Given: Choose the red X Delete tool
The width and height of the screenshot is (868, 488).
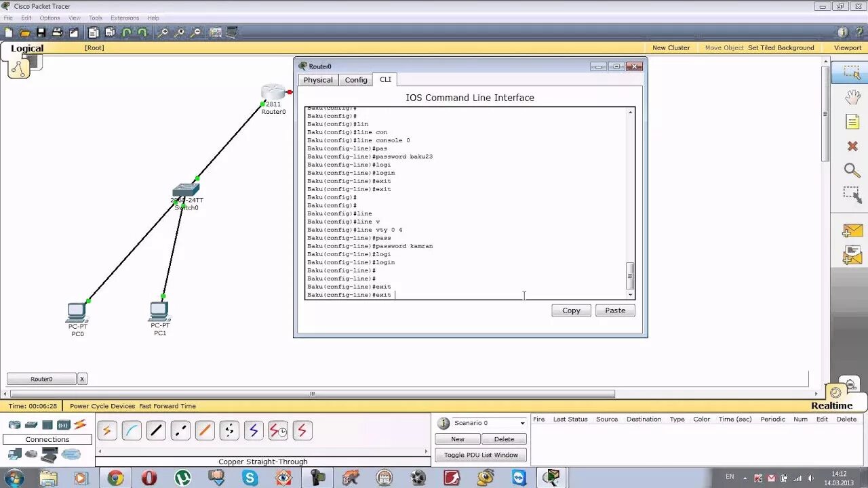Looking at the screenshot, I should point(852,146).
